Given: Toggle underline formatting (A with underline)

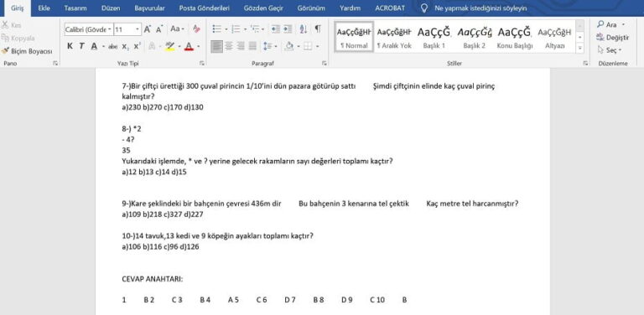Looking at the screenshot, I should pyautogui.click(x=94, y=46).
